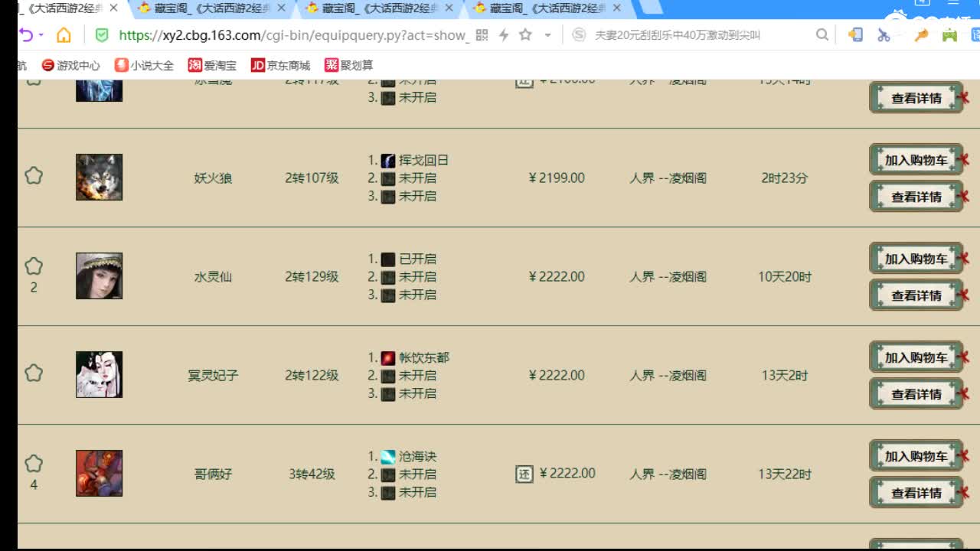The image size is (980, 551).
Task: Open the 小说大全 bookmark
Action: [x=144, y=66]
